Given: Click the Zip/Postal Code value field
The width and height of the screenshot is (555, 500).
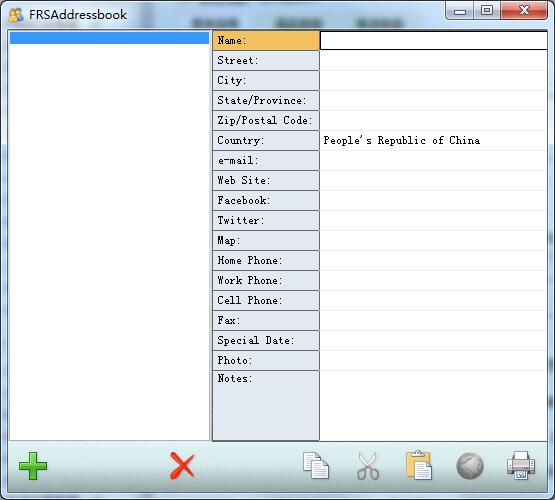Looking at the screenshot, I should pyautogui.click(x=433, y=120).
